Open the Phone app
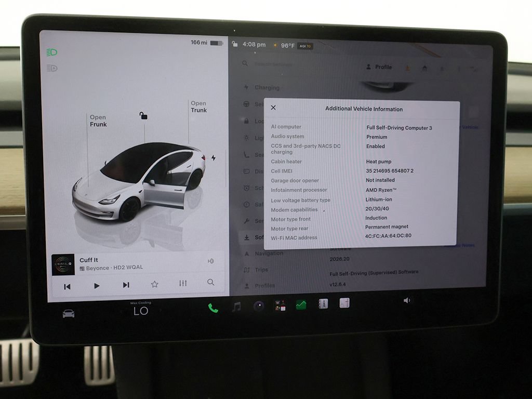Viewport: 532px width, 399px height. (213, 308)
